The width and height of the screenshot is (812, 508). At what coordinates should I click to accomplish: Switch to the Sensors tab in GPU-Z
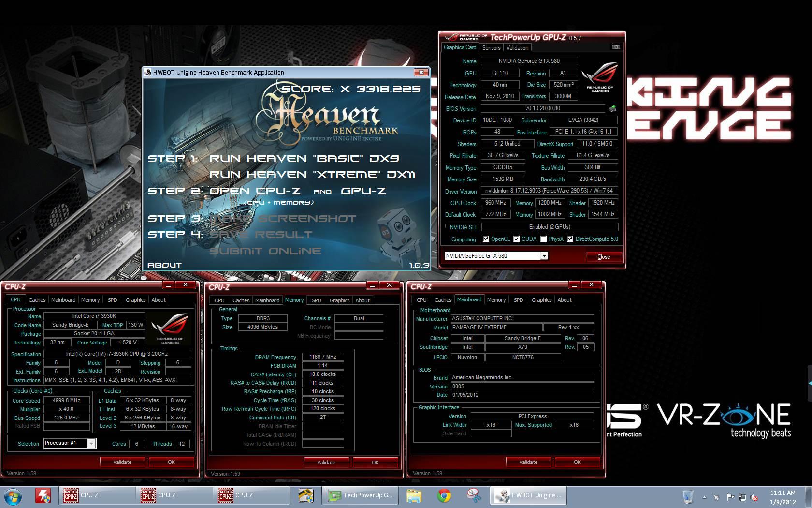(x=491, y=48)
